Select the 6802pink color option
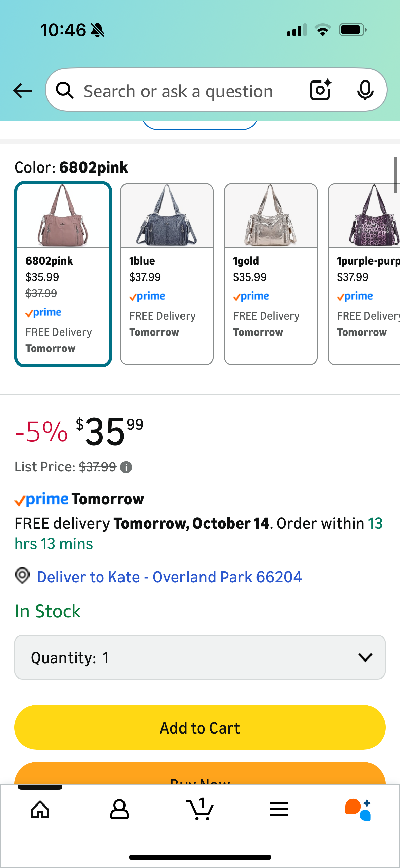The image size is (400, 868). 63,274
